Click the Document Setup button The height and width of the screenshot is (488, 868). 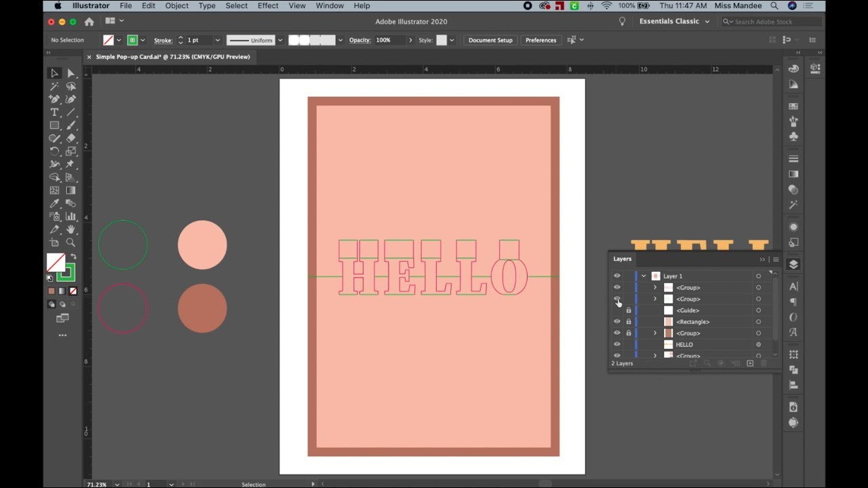(x=490, y=40)
